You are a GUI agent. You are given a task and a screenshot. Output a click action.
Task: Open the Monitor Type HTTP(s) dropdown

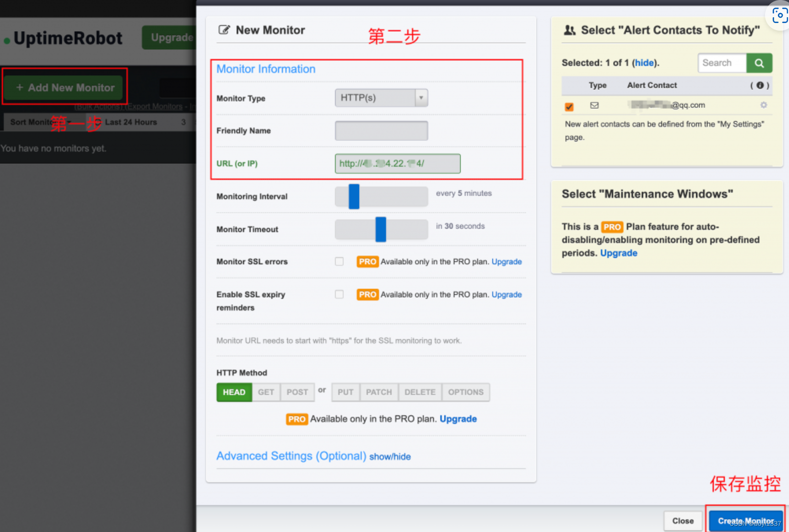pyautogui.click(x=381, y=98)
